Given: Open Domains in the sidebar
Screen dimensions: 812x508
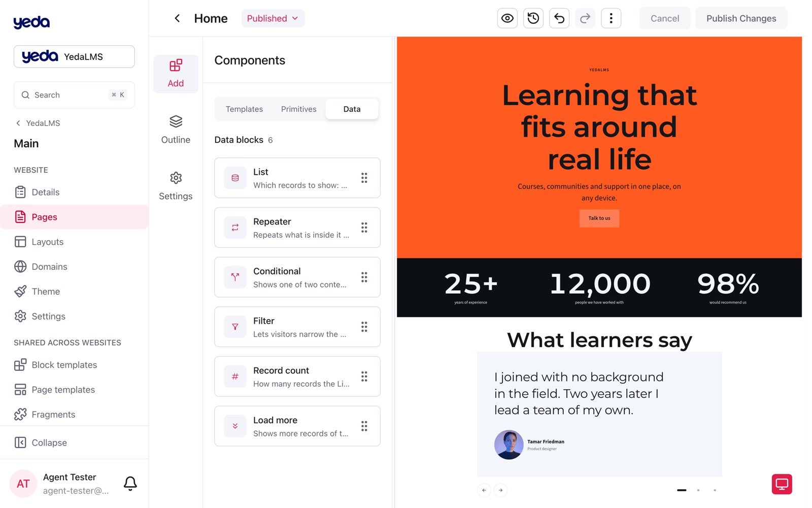Looking at the screenshot, I should 74,267.
